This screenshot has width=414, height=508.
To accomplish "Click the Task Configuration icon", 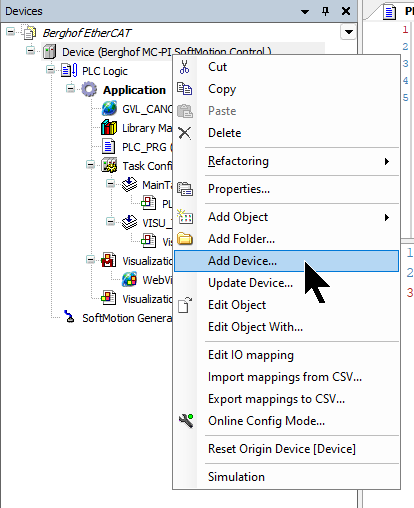I will pyautogui.click(x=109, y=165).
